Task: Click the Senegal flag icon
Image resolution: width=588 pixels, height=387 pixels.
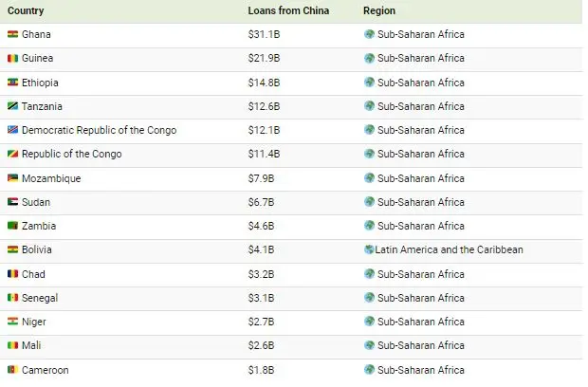Action: [12, 298]
